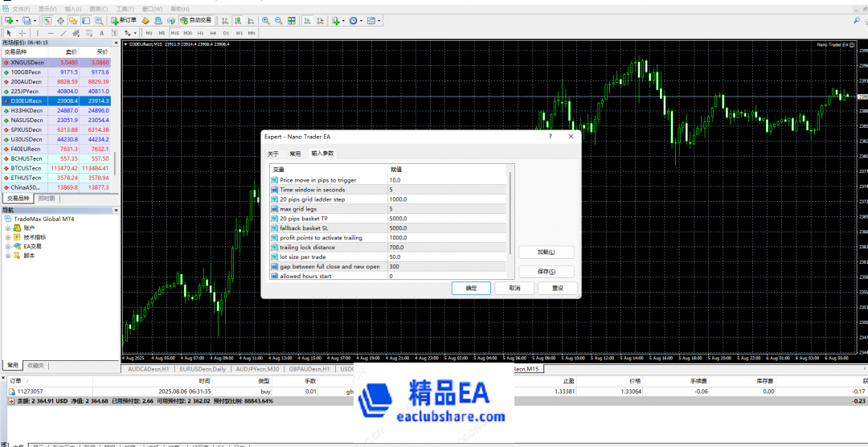Switch chart to the D1 timeframe

point(227,33)
